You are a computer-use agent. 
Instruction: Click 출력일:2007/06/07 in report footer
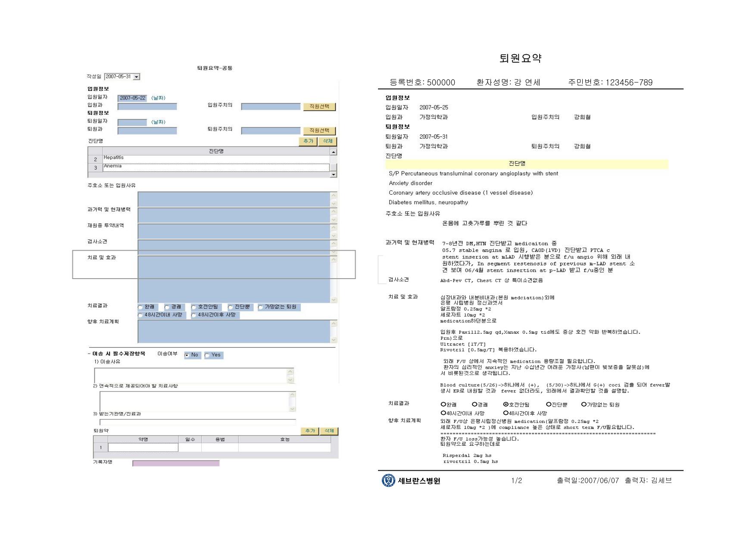588,481
